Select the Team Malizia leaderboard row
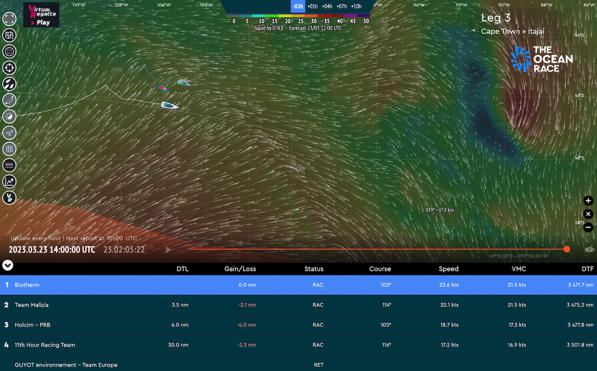This screenshot has width=597, height=371. pyautogui.click(x=298, y=305)
